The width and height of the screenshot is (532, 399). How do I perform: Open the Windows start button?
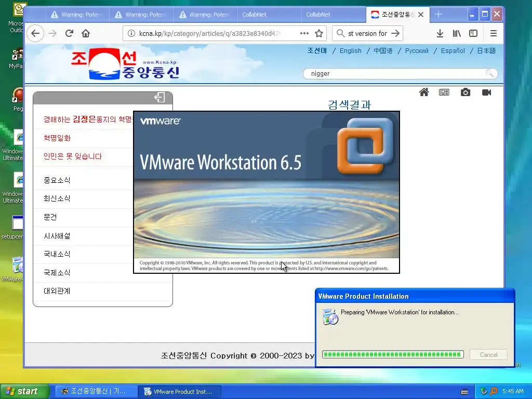click(24, 392)
